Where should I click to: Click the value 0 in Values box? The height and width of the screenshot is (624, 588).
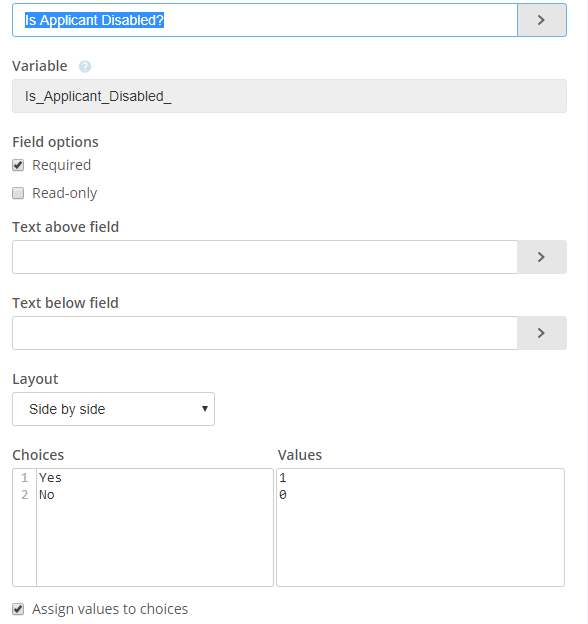pos(282,495)
